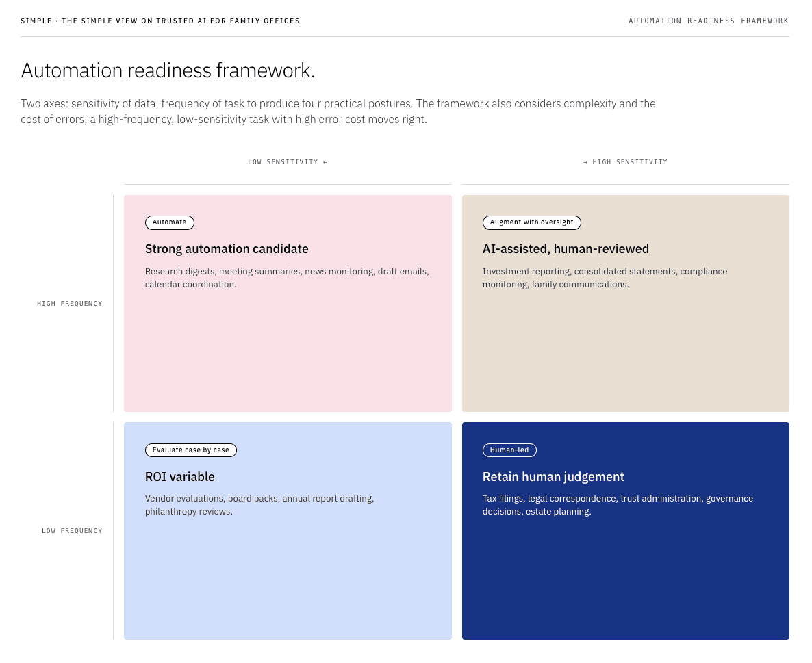Select 'AI-assisted, human-reviewed' heading
The image size is (812, 663).
(566, 249)
